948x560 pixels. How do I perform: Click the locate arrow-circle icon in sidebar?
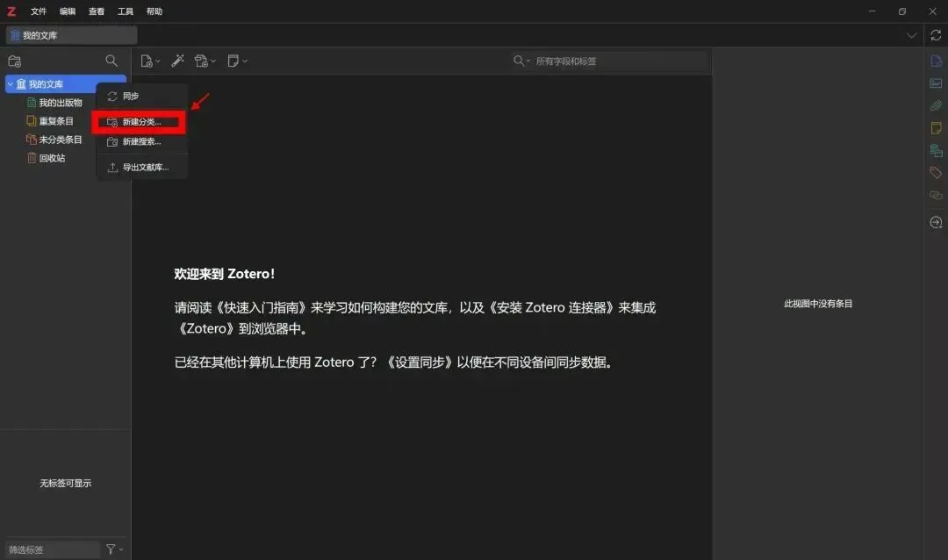pyautogui.click(x=936, y=223)
